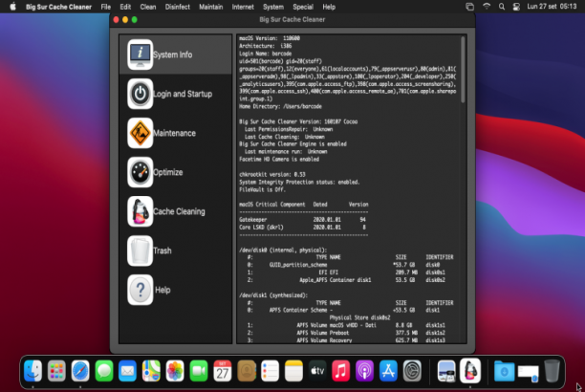Open the Login and Startup power icon
Viewport: 585px width, 392px height.
pyautogui.click(x=140, y=94)
